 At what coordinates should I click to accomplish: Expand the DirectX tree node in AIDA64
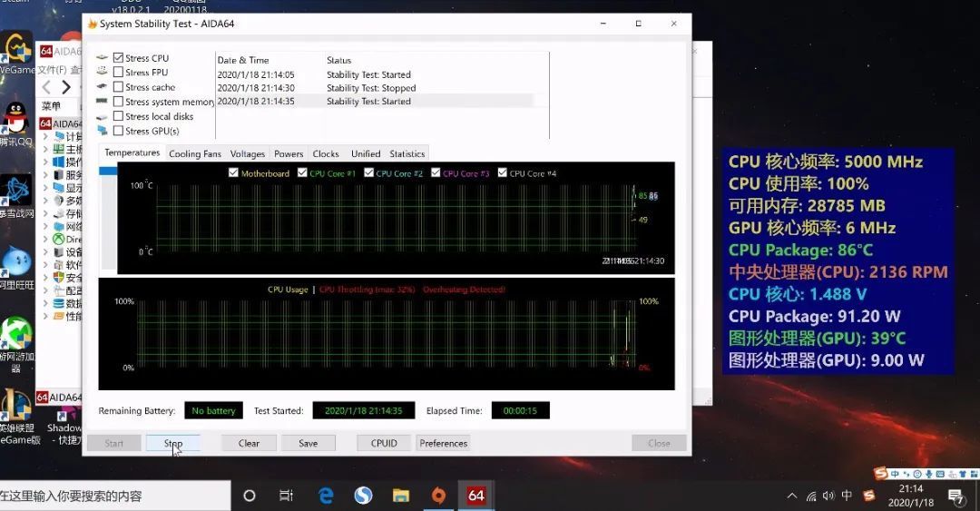[45, 239]
